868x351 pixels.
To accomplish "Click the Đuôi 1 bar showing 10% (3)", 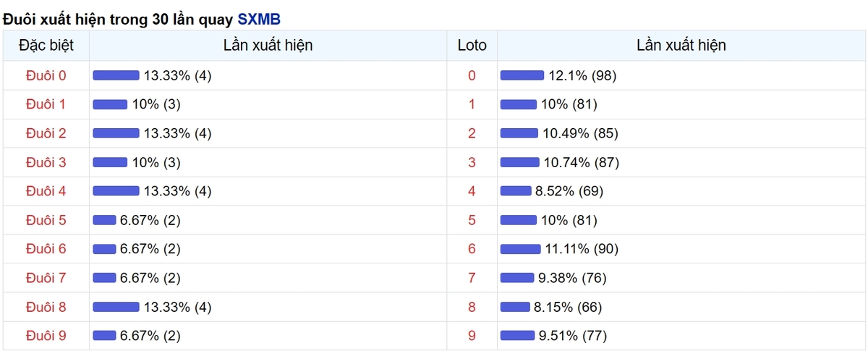I will click(110, 104).
